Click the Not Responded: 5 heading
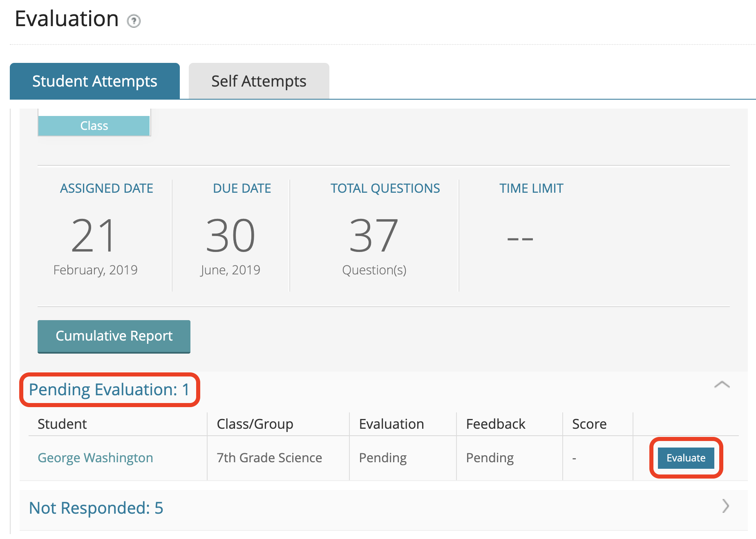756x539 pixels. [x=96, y=508]
